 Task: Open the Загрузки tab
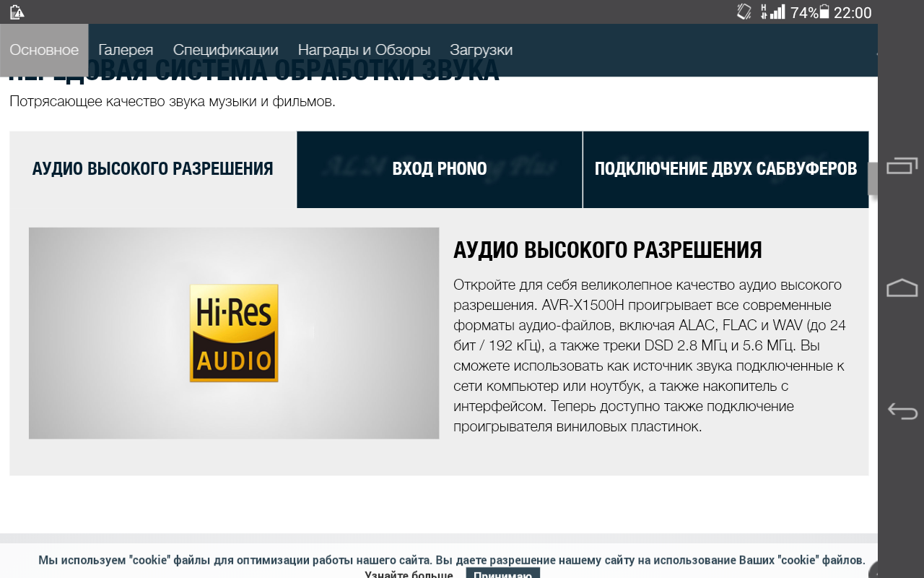(x=481, y=50)
